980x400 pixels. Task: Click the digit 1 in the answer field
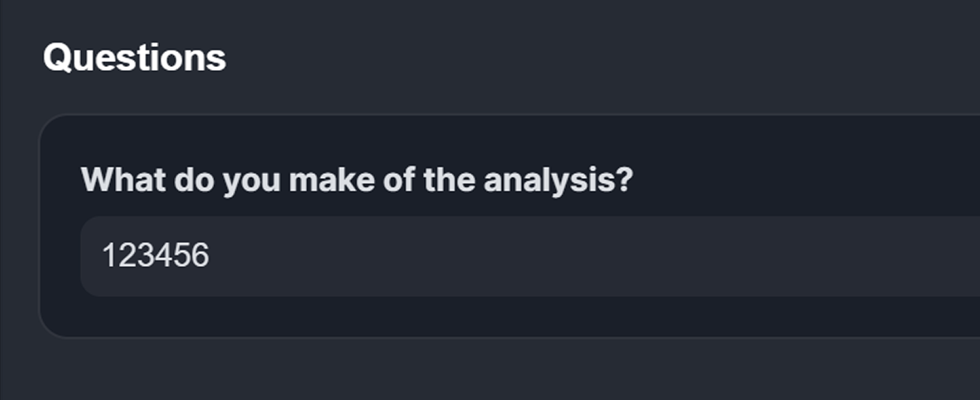[x=109, y=256]
